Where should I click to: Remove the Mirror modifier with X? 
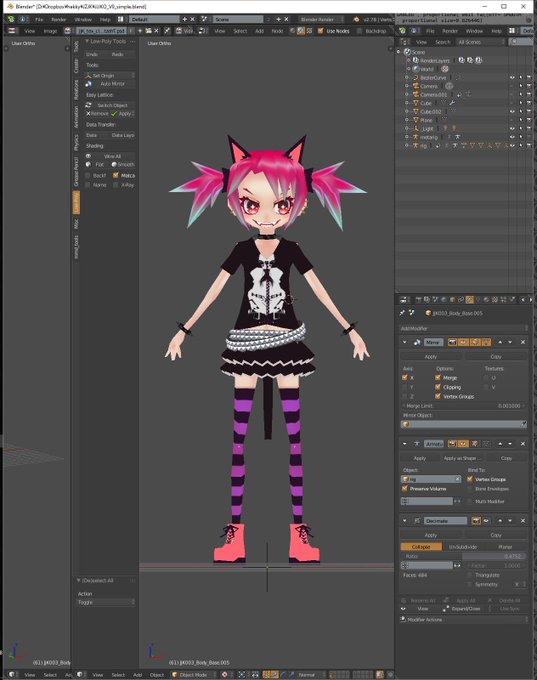click(x=523, y=342)
